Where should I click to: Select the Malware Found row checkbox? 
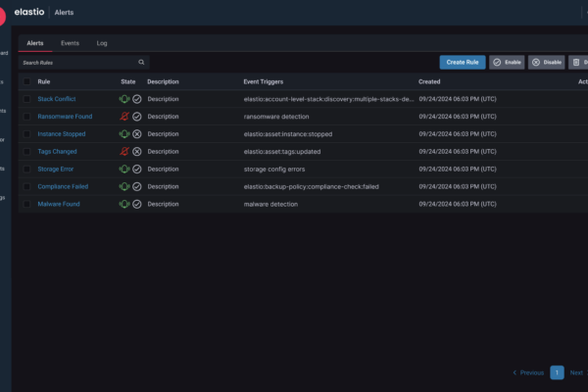point(26,204)
